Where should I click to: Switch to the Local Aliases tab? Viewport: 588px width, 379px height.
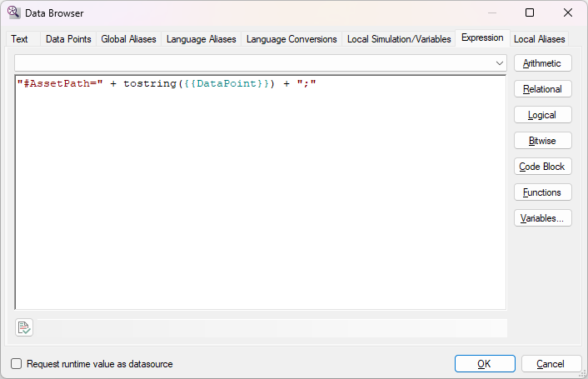539,39
